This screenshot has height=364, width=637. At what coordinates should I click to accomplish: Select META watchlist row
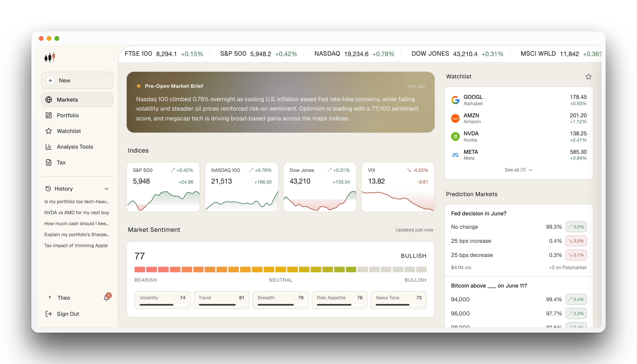click(x=519, y=155)
